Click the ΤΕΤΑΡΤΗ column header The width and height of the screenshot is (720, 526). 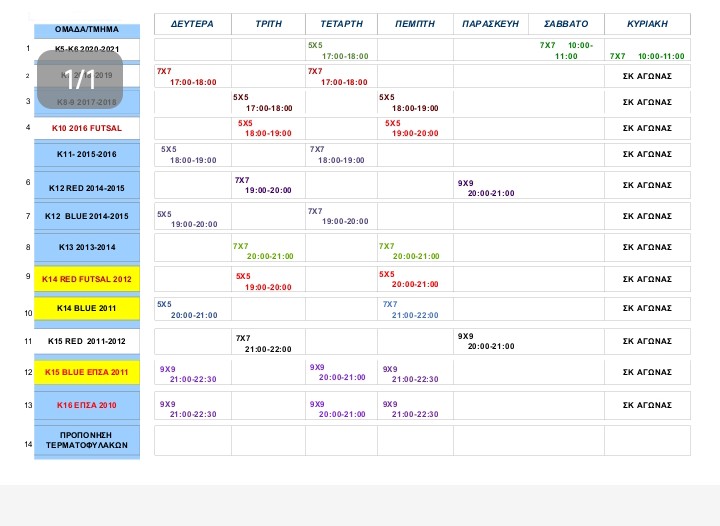(341, 23)
